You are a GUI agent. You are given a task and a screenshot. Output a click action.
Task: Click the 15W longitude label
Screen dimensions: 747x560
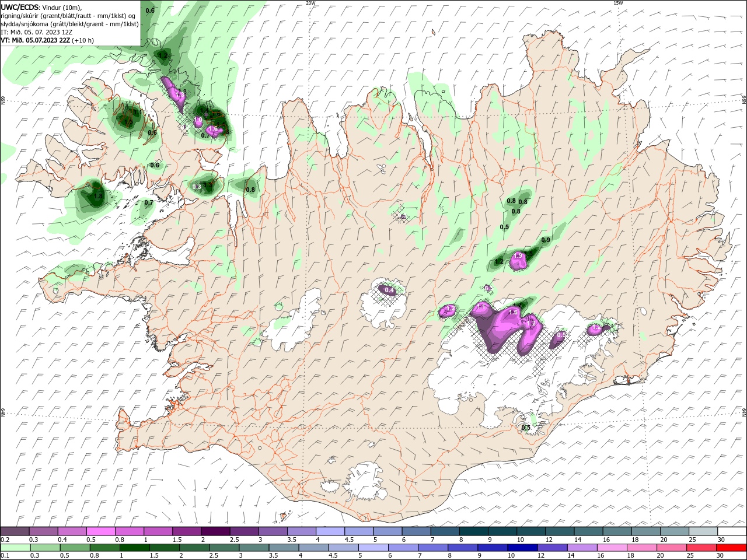coord(618,3)
